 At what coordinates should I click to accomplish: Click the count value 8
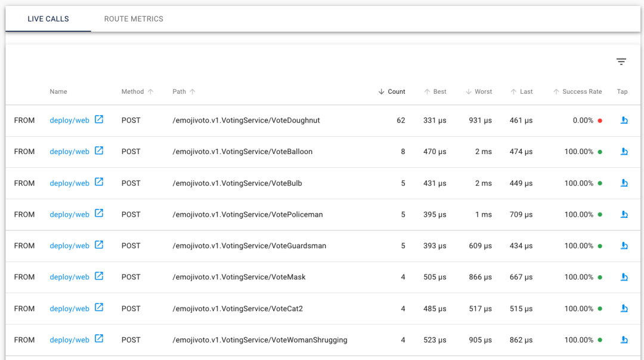pyautogui.click(x=403, y=152)
